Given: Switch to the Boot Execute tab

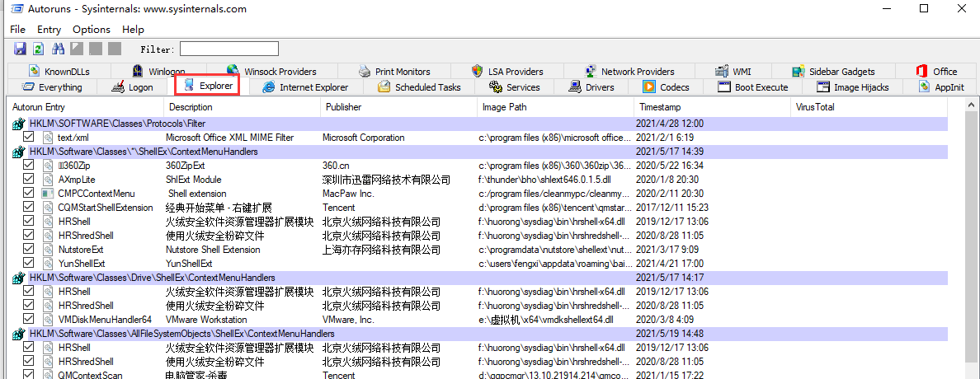Looking at the screenshot, I should click(x=753, y=87).
